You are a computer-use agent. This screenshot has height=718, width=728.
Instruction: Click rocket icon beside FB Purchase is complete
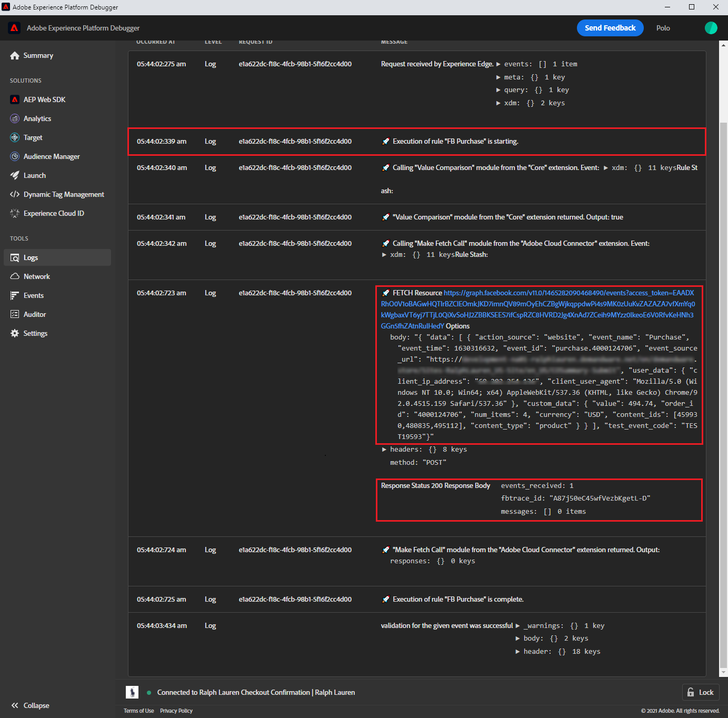[x=386, y=599]
